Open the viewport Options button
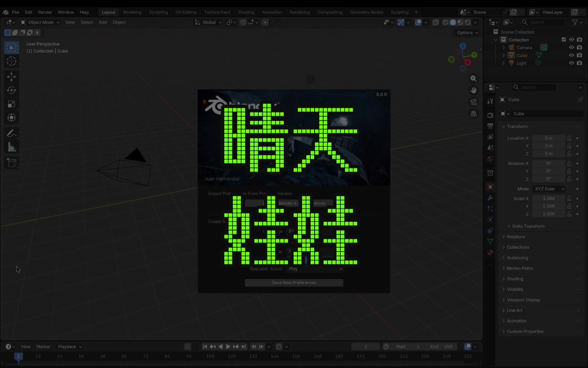This screenshot has width=588, height=368. (467, 33)
